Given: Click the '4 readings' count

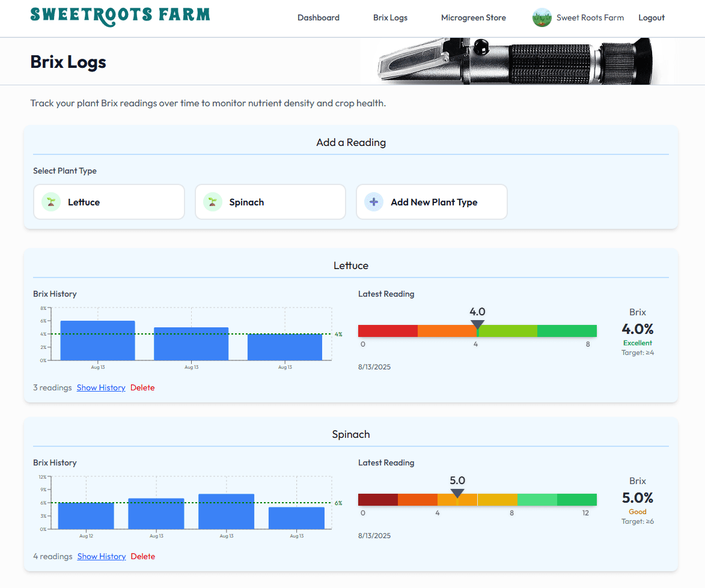Looking at the screenshot, I should point(53,557).
